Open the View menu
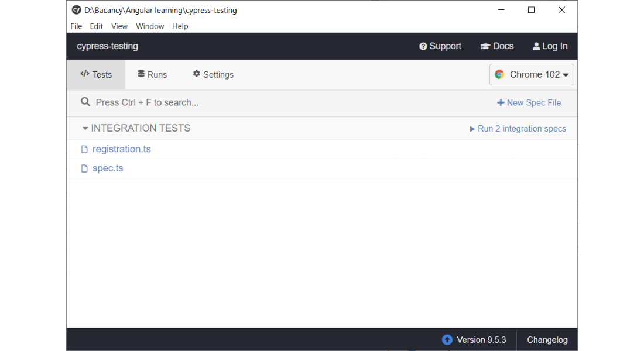The height and width of the screenshot is (351, 644). coord(119,26)
